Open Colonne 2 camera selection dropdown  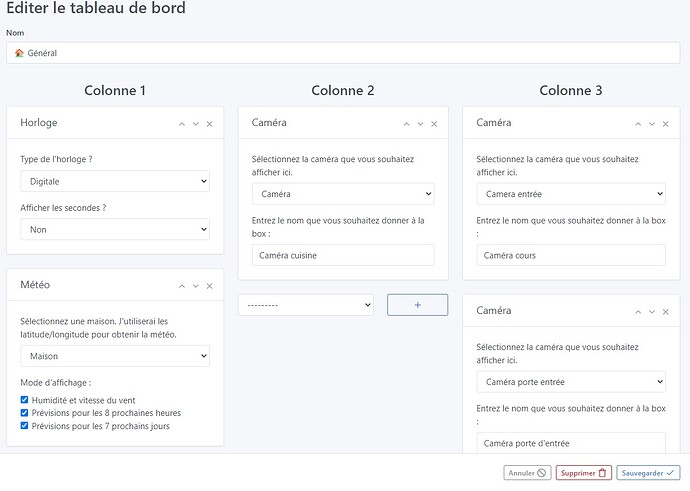click(343, 194)
